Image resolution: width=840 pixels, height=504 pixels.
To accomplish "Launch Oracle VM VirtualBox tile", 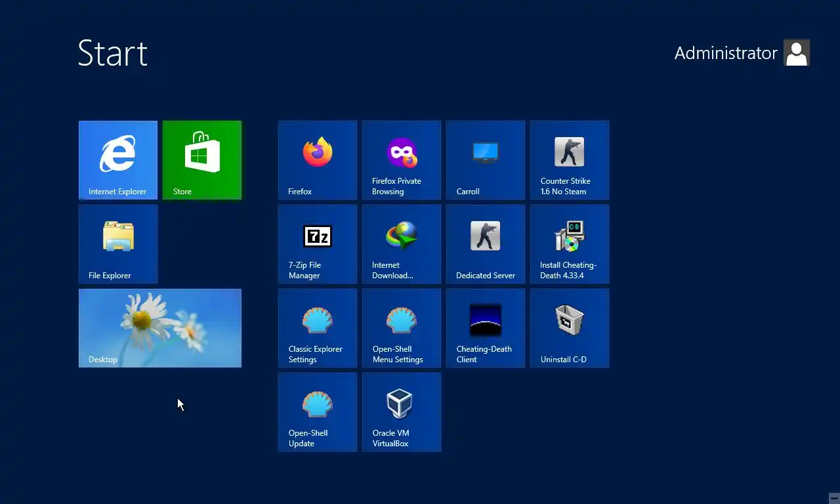I will [402, 412].
